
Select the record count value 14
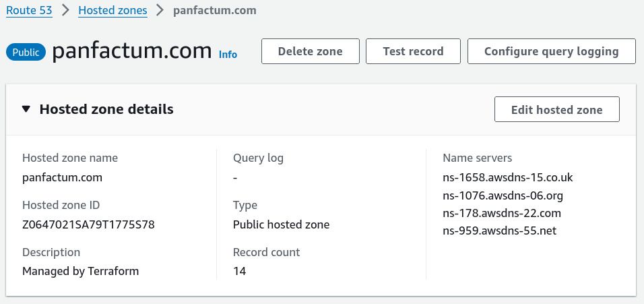pyautogui.click(x=239, y=271)
